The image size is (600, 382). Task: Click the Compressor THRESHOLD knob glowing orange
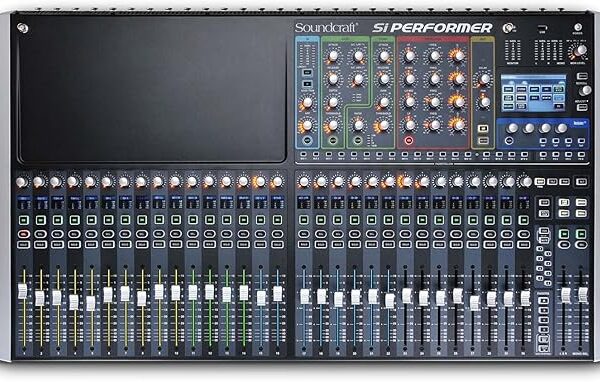pyautogui.click(x=383, y=126)
